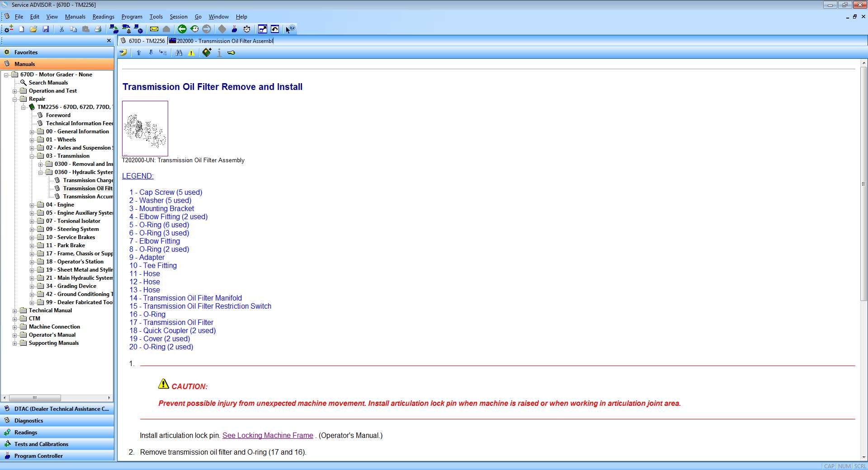Click blue up arrow in document toolbar

pos(139,53)
